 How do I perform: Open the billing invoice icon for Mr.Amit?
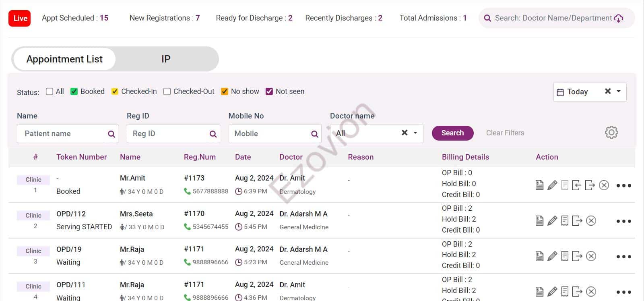point(539,185)
